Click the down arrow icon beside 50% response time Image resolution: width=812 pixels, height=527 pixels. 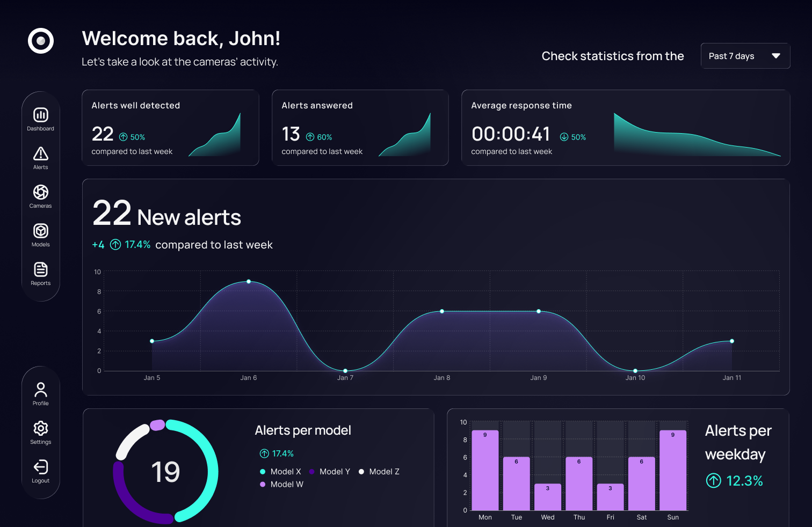pyautogui.click(x=563, y=137)
